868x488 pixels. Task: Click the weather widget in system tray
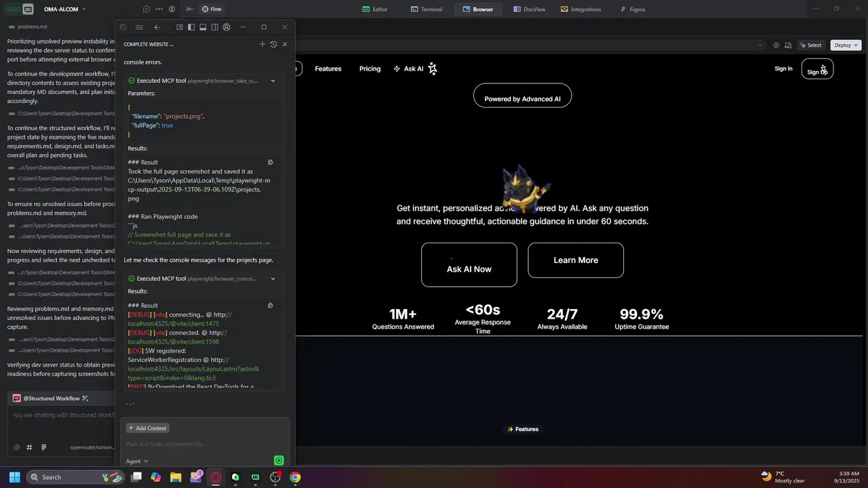[783, 477]
